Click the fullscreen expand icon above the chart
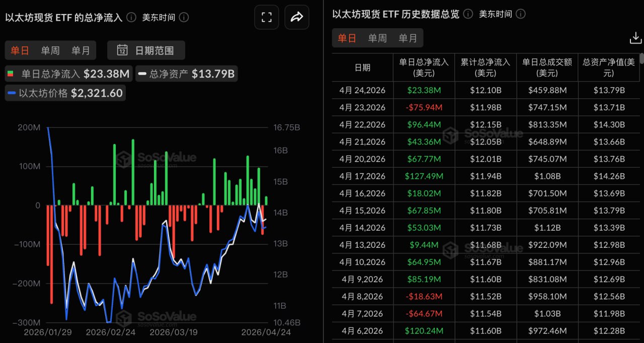Screen dimensions: 644x343 coord(266,17)
